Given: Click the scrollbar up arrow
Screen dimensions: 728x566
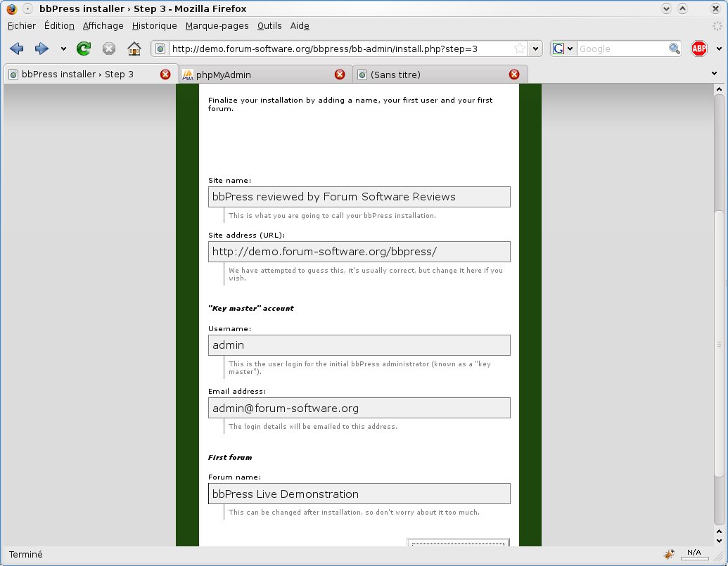Looking at the screenshot, I should click(719, 89).
